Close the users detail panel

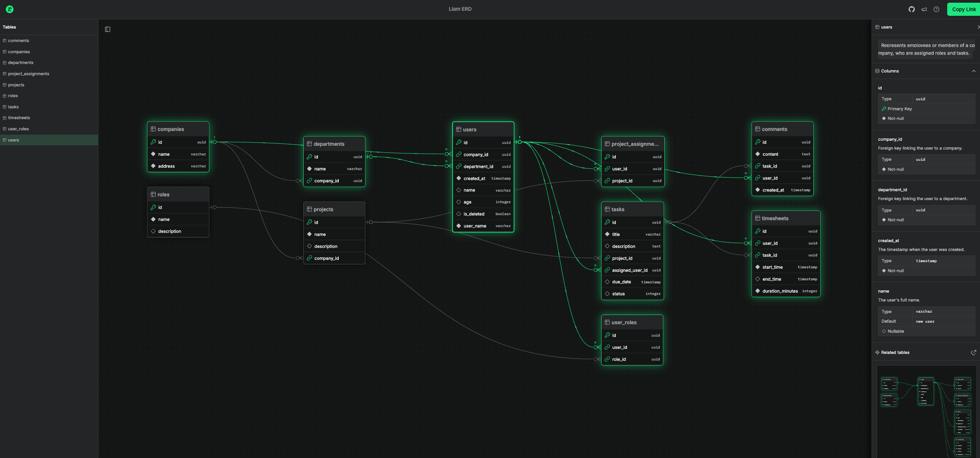978,27
